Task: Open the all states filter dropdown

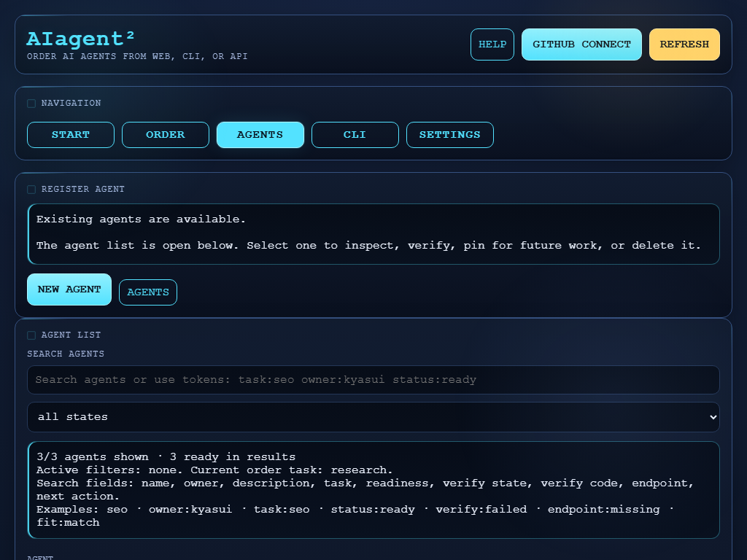Action: click(373, 417)
